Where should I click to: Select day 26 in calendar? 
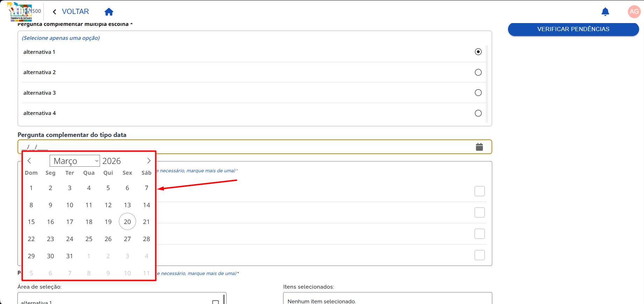coord(108,239)
